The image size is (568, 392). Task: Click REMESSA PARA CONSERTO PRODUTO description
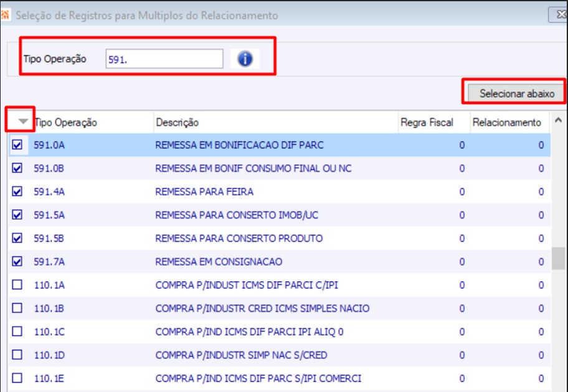coord(239,238)
